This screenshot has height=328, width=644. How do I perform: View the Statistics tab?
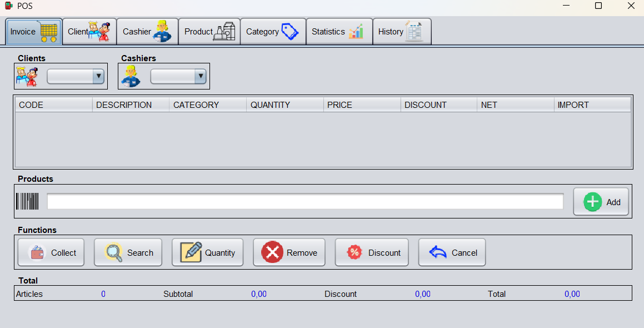click(340, 32)
